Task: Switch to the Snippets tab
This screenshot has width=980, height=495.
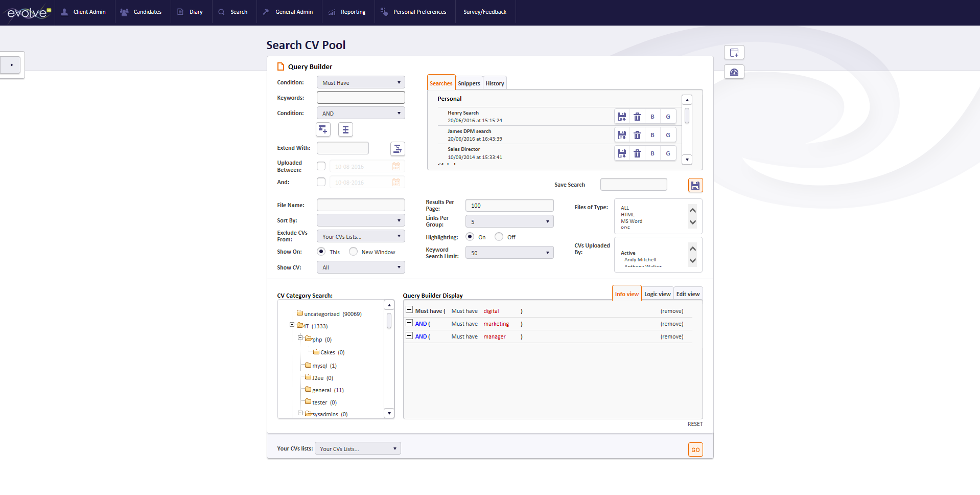Action: pyautogui.click(x=469, y=82)
